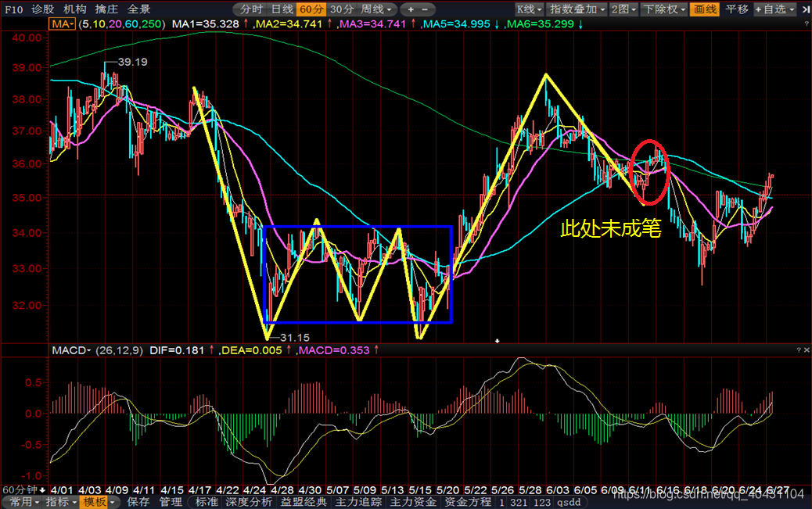
Task: Click the MA1=35.328 value
Action: pyautogui.click(x=206, y=23)
